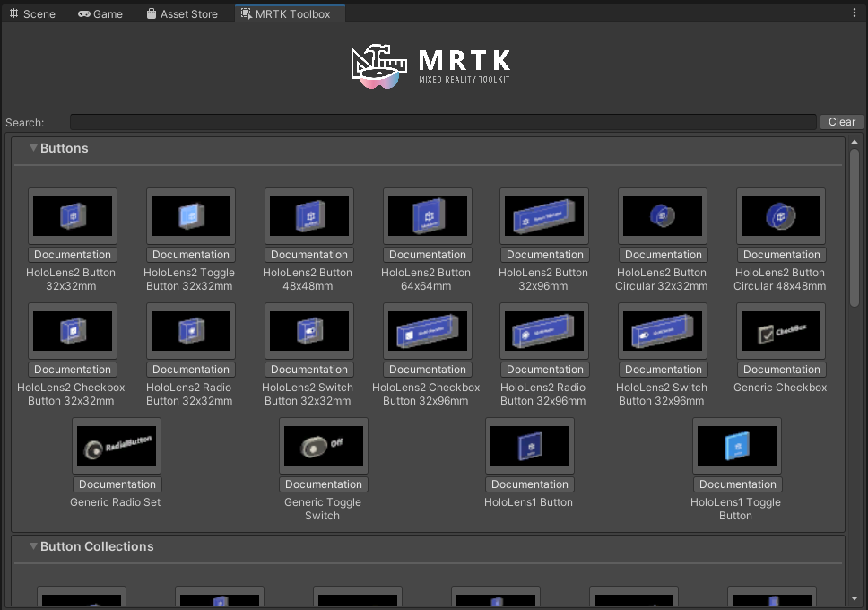This screenshot has width=868, height=610.
Task: Select the HoloLens2 Button 32x32mm prefab icon
Action: click(73, 216)
